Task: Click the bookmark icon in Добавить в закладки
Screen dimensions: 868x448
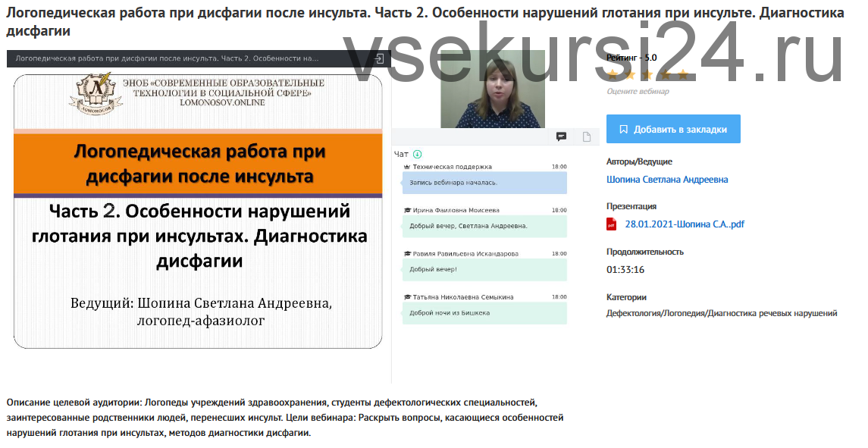Action: tap(623, 129)
